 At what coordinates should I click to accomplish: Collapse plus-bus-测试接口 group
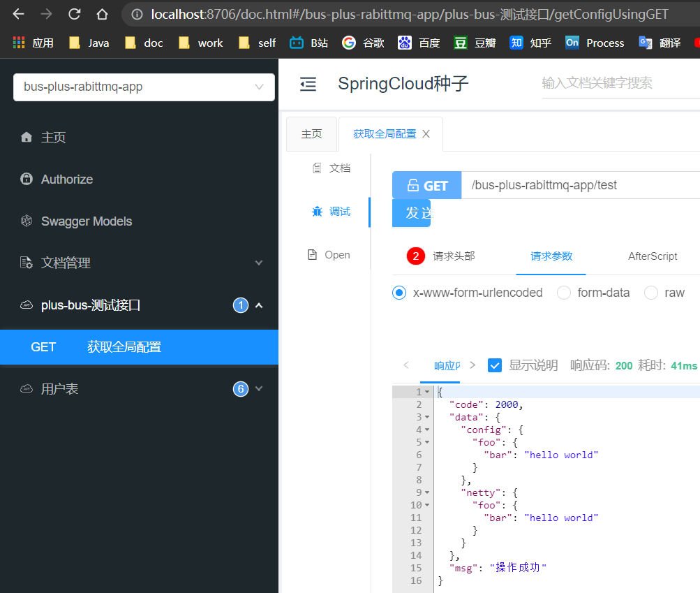pyautogui.click(x=140, y=305)
